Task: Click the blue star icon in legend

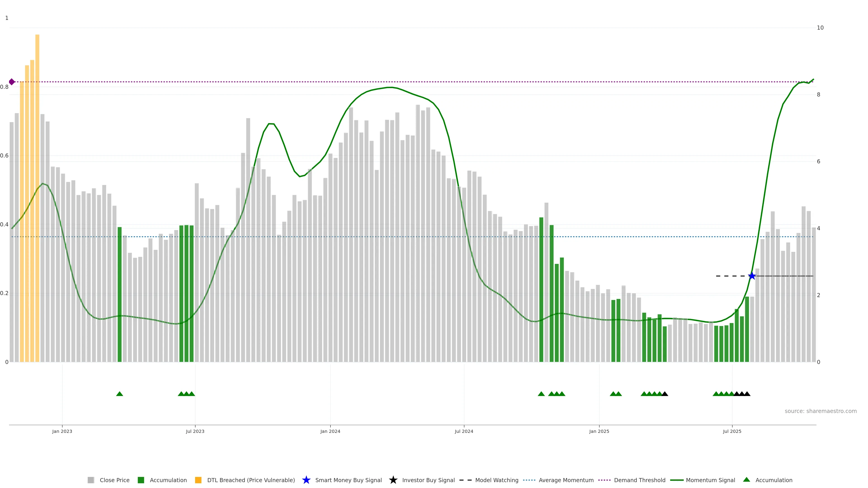Action: [306, 480]
